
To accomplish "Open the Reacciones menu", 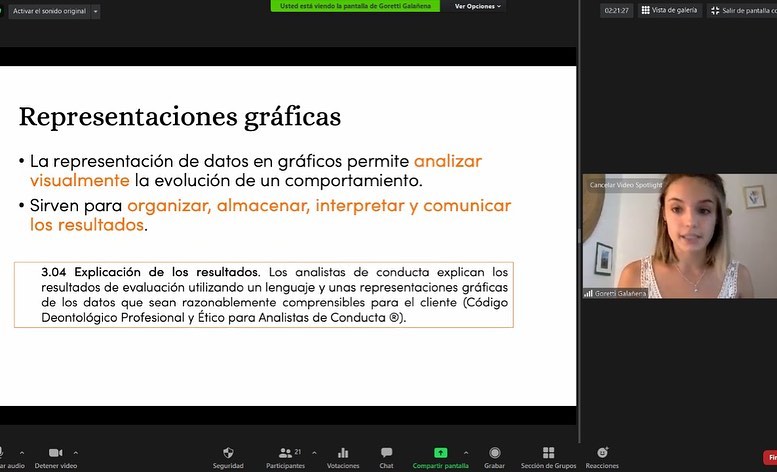I will (x=602, y=454).
